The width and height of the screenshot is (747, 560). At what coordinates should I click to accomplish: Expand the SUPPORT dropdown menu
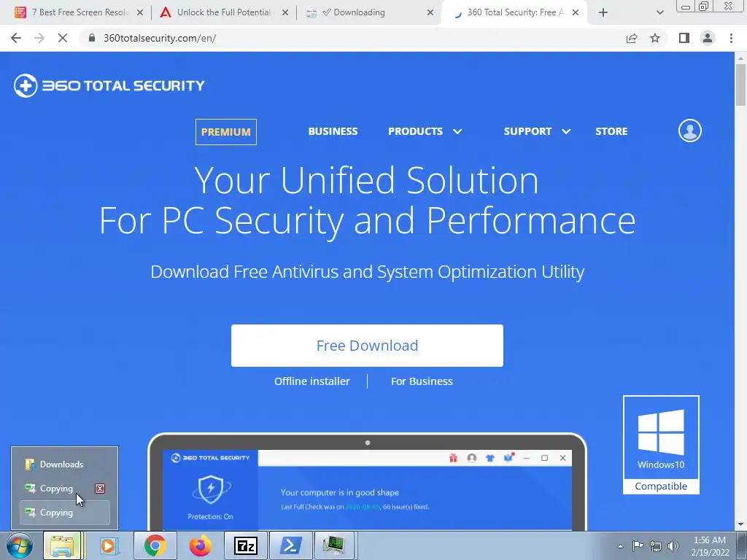[537, 131]
